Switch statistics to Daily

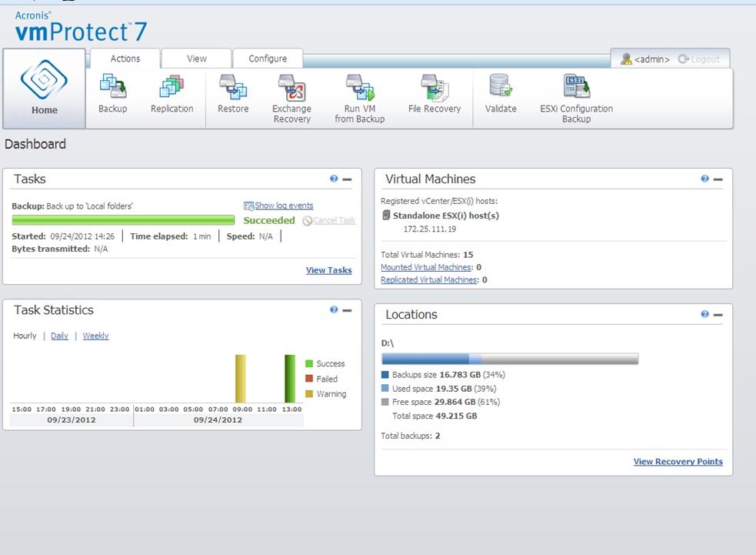point(59,336)
